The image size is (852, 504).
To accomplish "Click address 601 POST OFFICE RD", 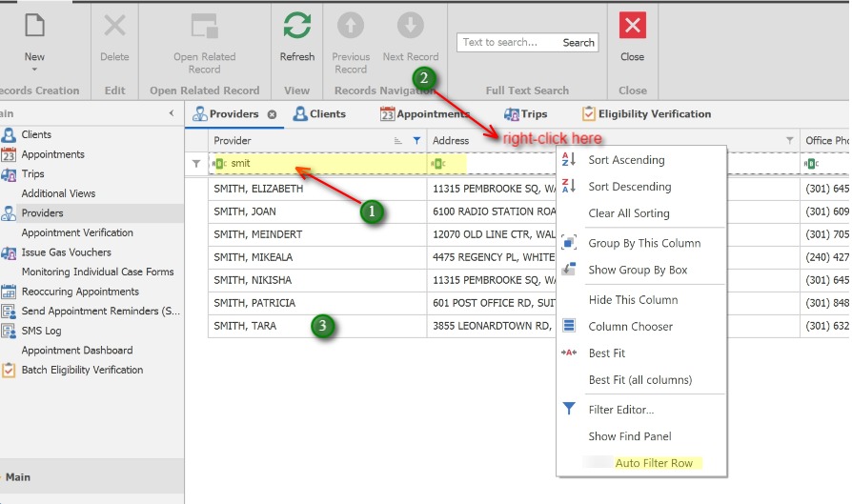I will pyautogui.click(x=494, y=303).
